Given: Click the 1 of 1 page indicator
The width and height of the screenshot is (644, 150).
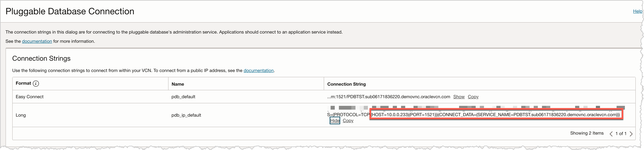Looking at the screenshot, I should [621, 134].
